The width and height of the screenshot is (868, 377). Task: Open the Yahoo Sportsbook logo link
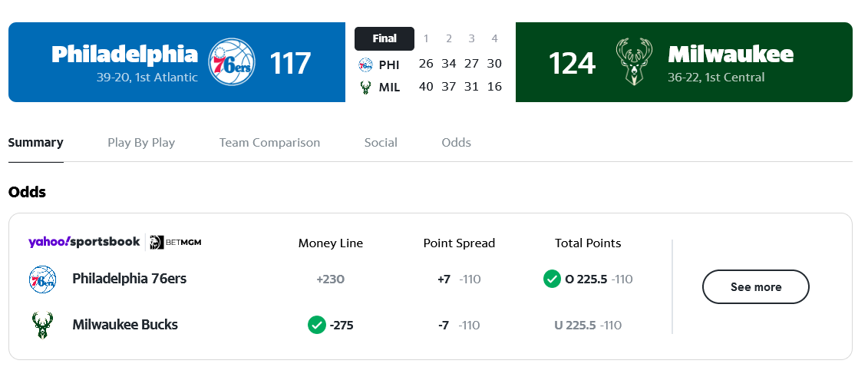point(84,243)
